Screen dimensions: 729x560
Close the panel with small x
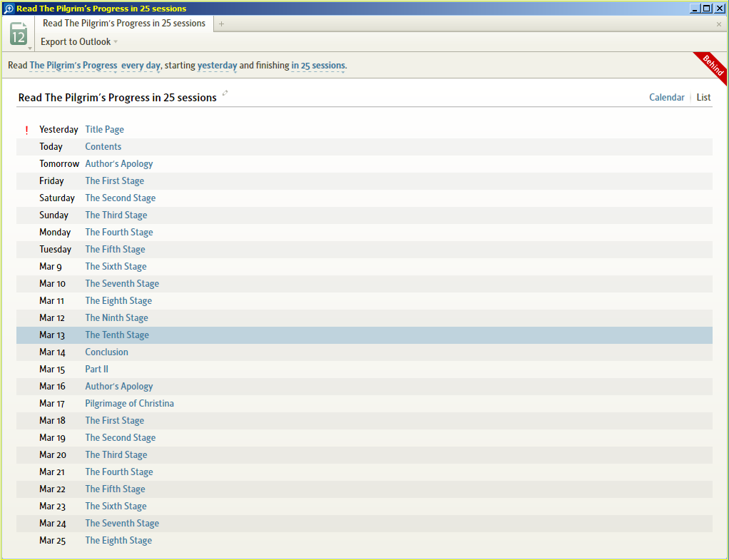[719, 24]
